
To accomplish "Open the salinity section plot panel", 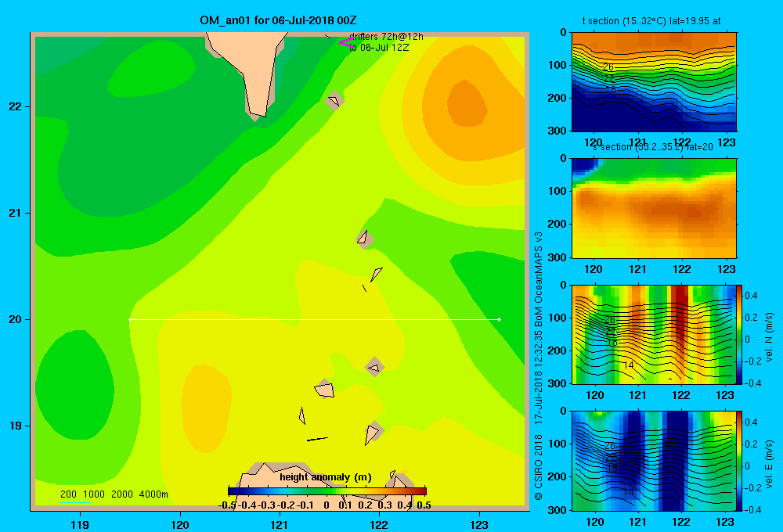I will pyautogui.click(x=654, y=208).
